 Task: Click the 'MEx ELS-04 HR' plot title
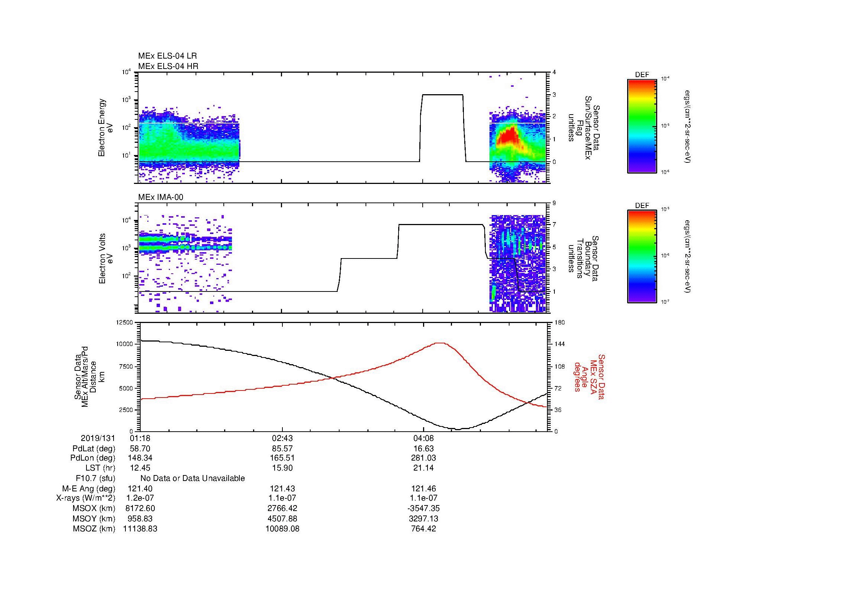[168, 66]
